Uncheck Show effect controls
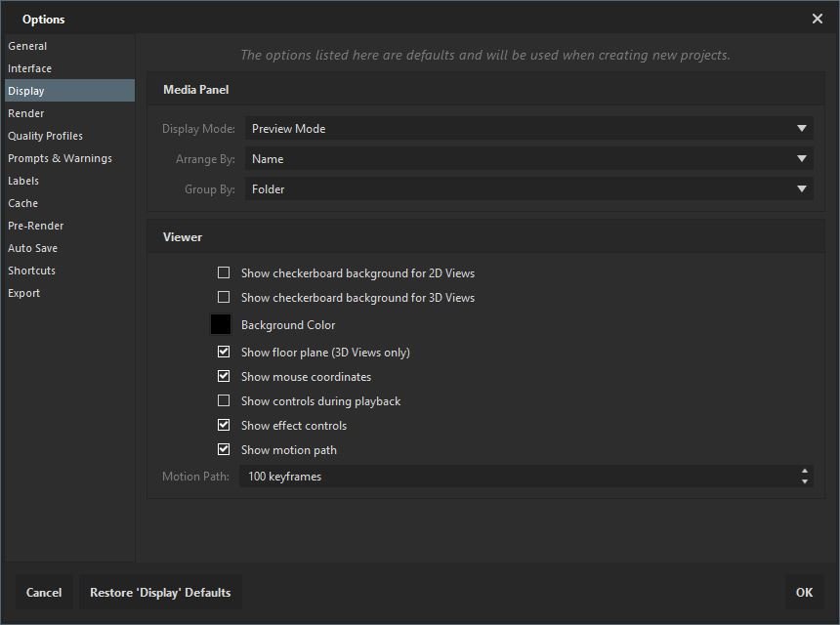This screenshot has height=625, width=840. click(x=224, y=426)
